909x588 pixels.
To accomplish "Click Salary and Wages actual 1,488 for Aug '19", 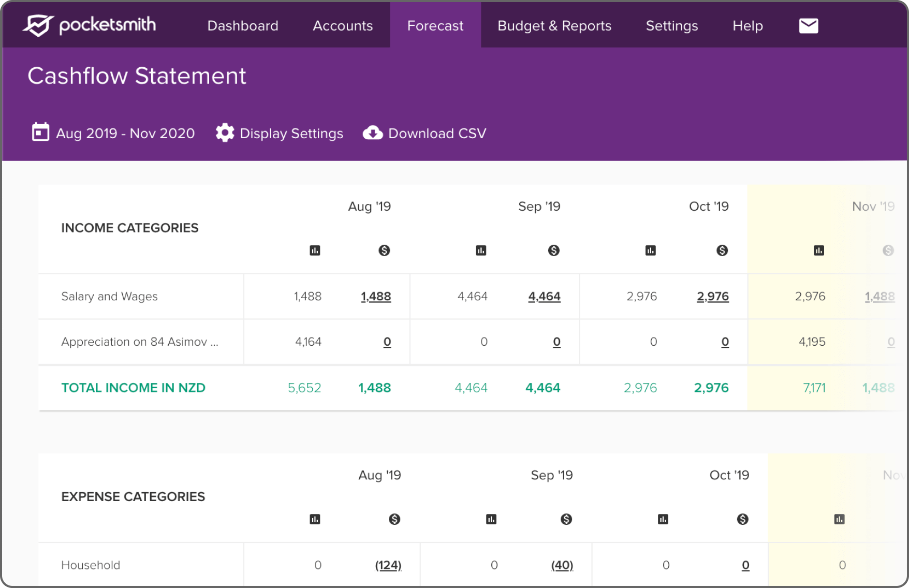I will tap(376, 297).
